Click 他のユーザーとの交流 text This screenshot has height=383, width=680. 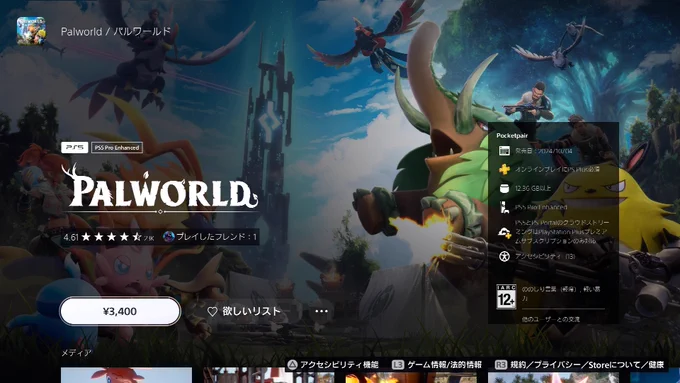point(551,319)
